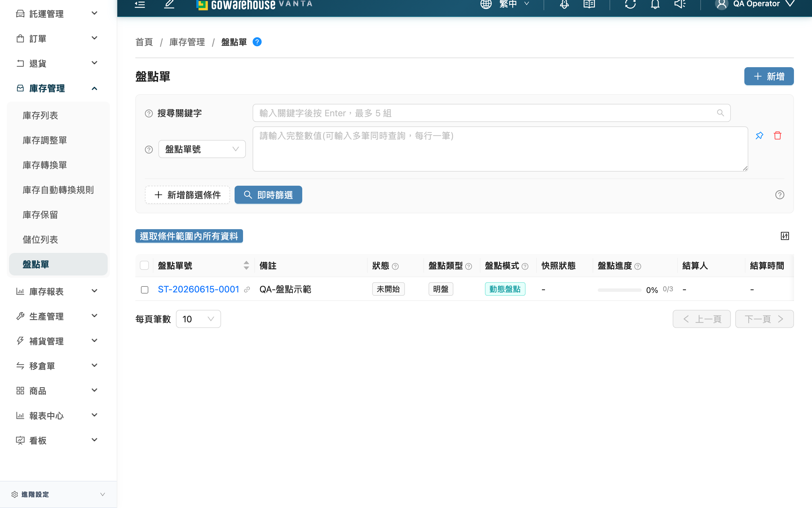Expand 補貨管理 menu

tap(58, 341)
